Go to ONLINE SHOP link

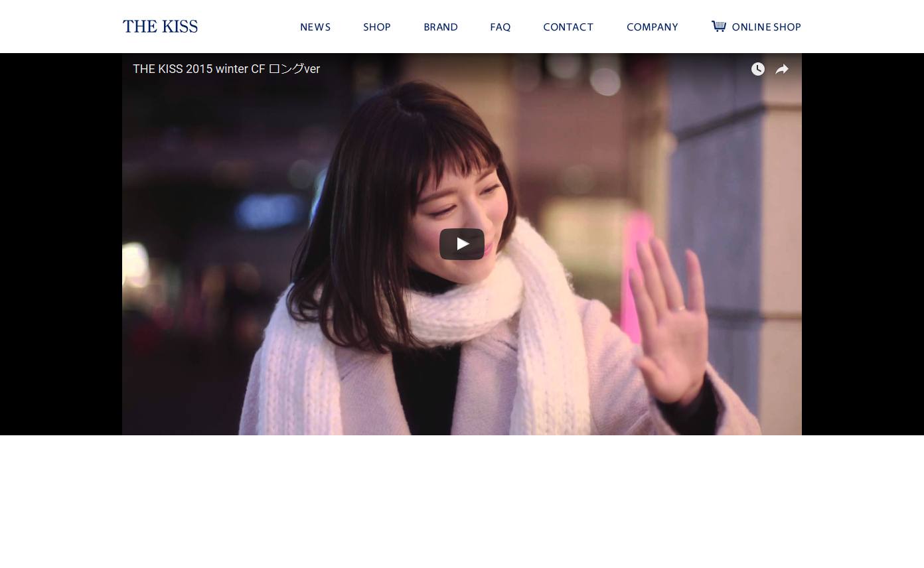767,27
